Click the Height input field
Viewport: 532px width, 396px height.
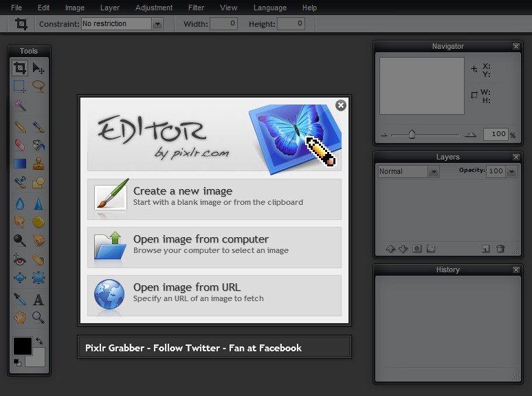291,24
